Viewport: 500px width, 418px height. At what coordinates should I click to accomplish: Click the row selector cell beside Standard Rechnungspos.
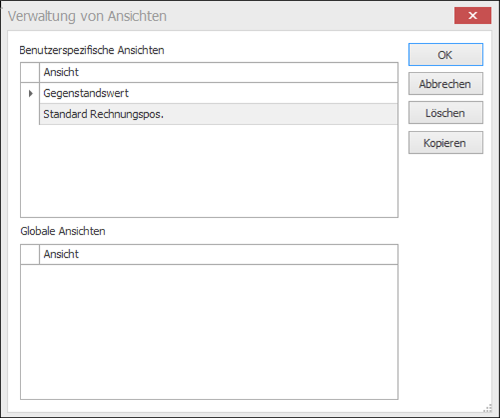30,114
